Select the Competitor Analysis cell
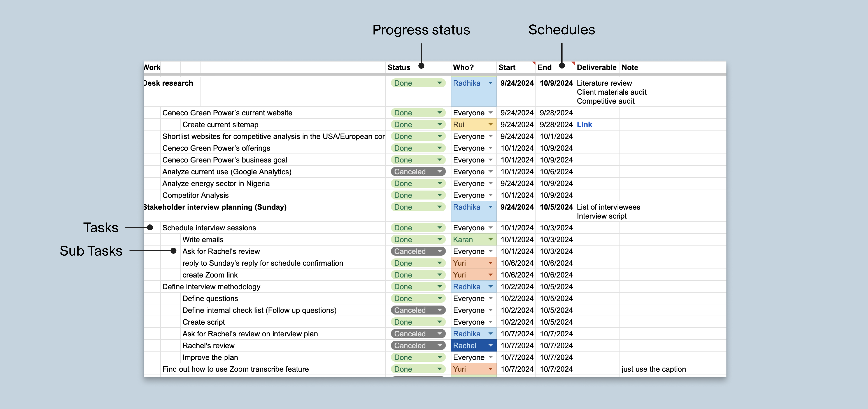This screenshot has width=868, height=409. (273, 195)
